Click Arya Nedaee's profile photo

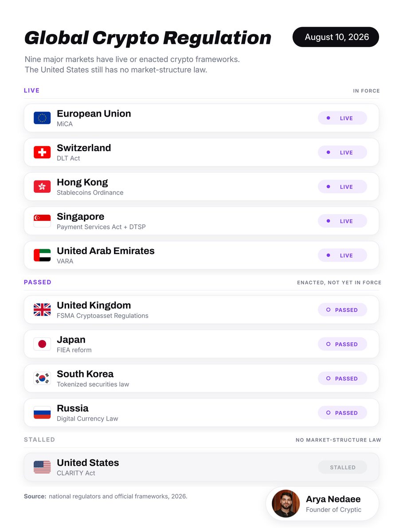[286, 504]
